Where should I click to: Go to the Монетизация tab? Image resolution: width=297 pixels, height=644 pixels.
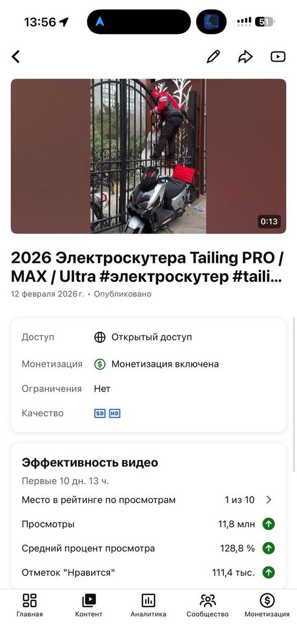pyautogui.click(x=267, y=606)
